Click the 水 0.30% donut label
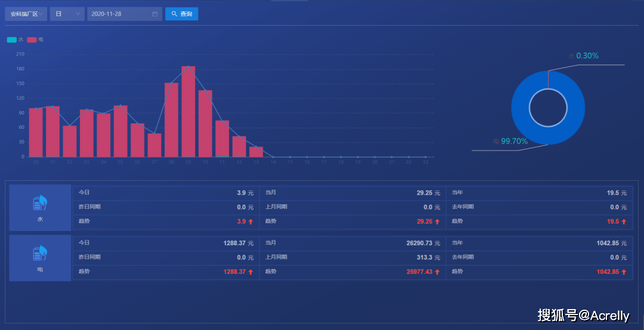Image resolution: width=644 pixels, height=330 pixels. (583, 56)
